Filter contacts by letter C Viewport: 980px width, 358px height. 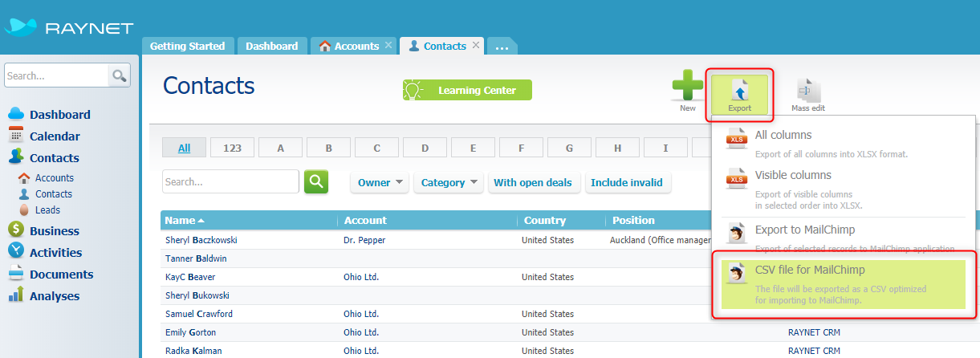tap(376, 148)
